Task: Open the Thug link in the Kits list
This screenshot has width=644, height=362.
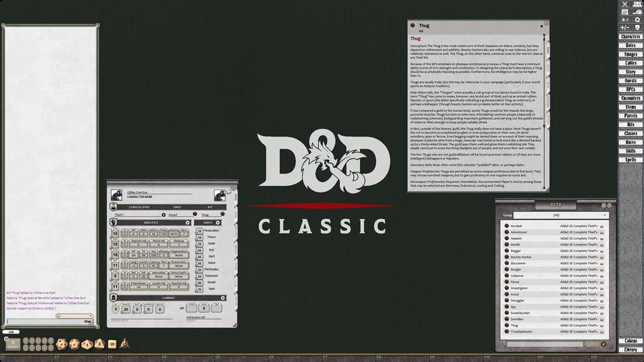Action: [x=514, y=325]
